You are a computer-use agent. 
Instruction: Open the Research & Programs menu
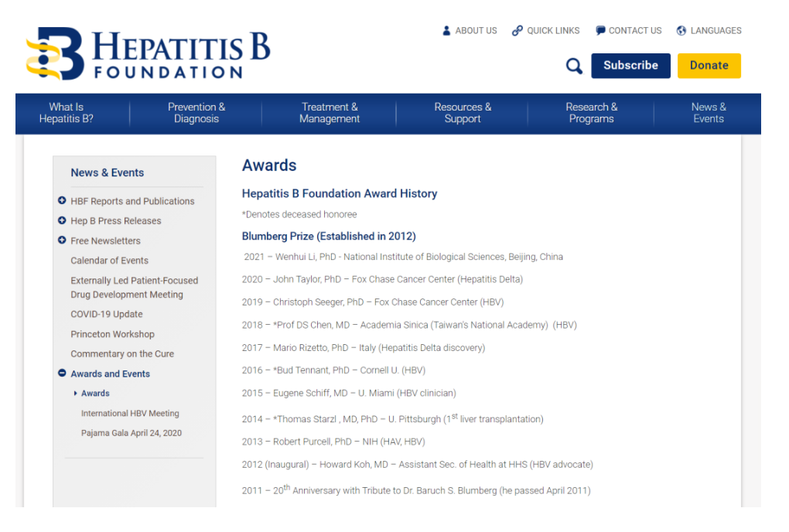pyautogui.click(x=591, y=113)
